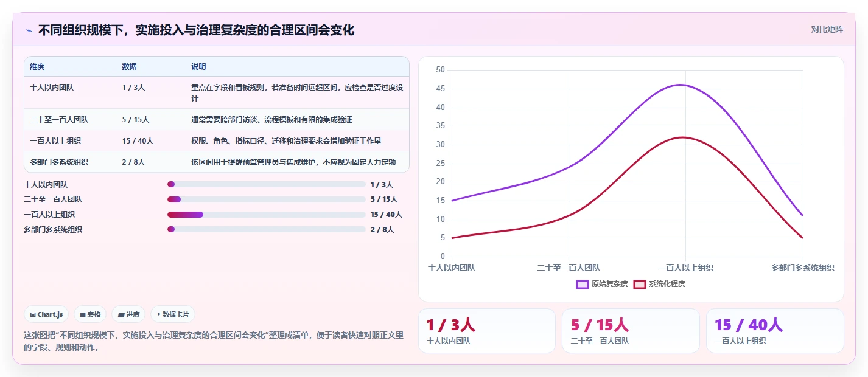Open the 1 / 3人 data card
This screenshot has width=868, height=377.
click(x=486, y=331)
